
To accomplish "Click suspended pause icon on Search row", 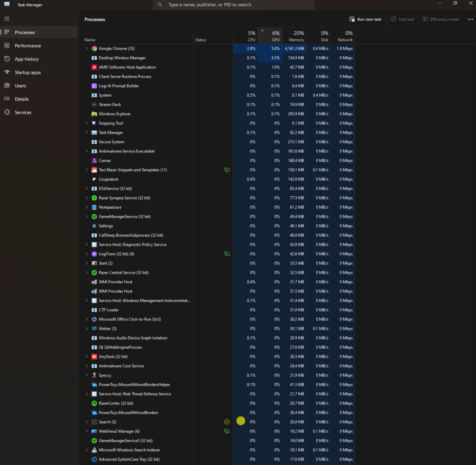I will click(x=227, y=422).
